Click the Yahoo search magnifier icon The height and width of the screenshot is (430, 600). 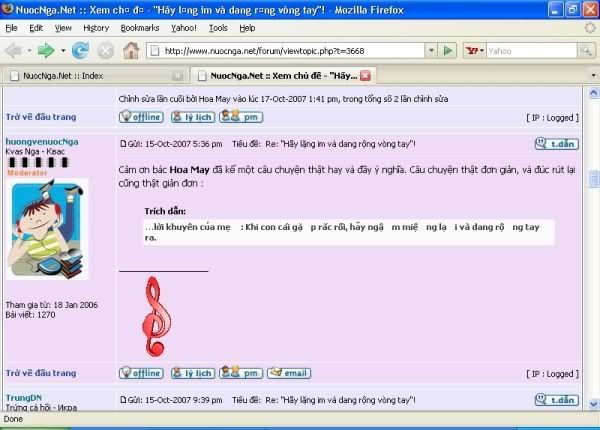coord(587,50)
